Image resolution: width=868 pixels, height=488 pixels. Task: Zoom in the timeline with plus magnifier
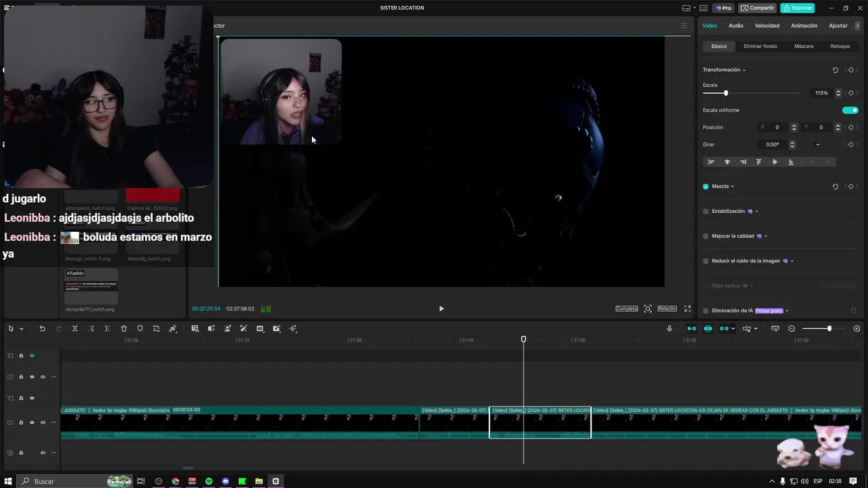(x=856, y=329)
